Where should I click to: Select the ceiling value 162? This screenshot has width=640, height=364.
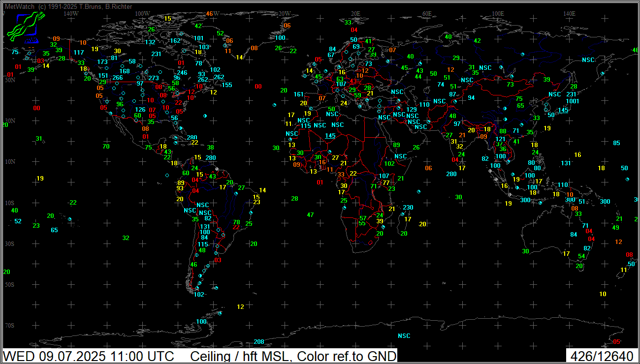click(175, 41)
